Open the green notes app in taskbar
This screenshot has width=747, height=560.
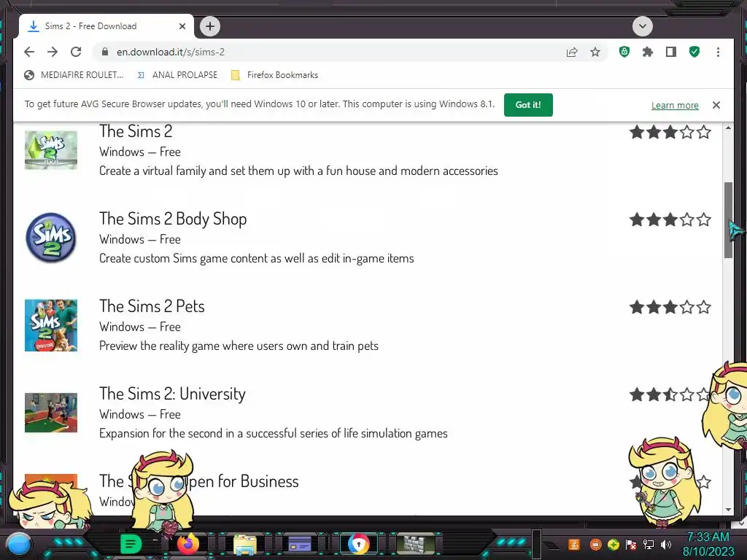pos(131,544)
